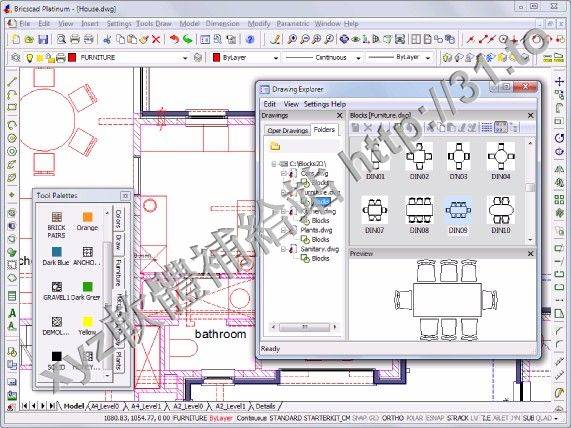
Task: Click the Rotate icon in right toolbar
Action: tap(559, 138)
